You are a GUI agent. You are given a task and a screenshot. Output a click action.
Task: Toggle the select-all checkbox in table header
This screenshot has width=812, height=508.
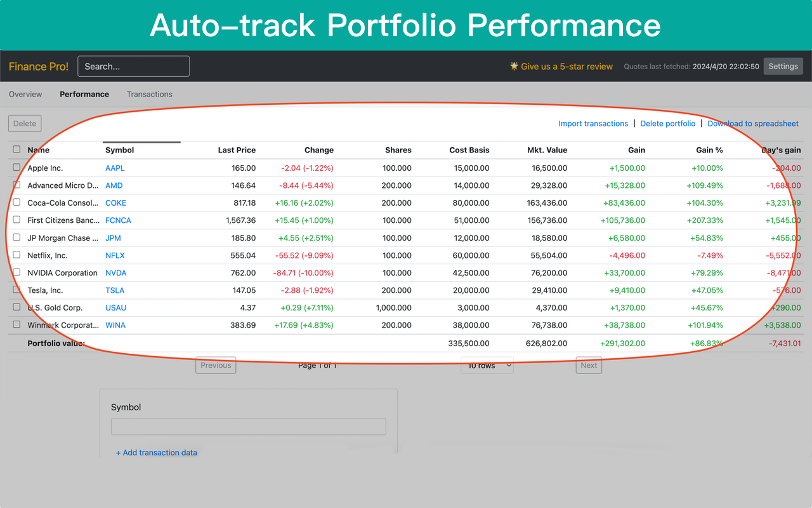coord(16,150)
